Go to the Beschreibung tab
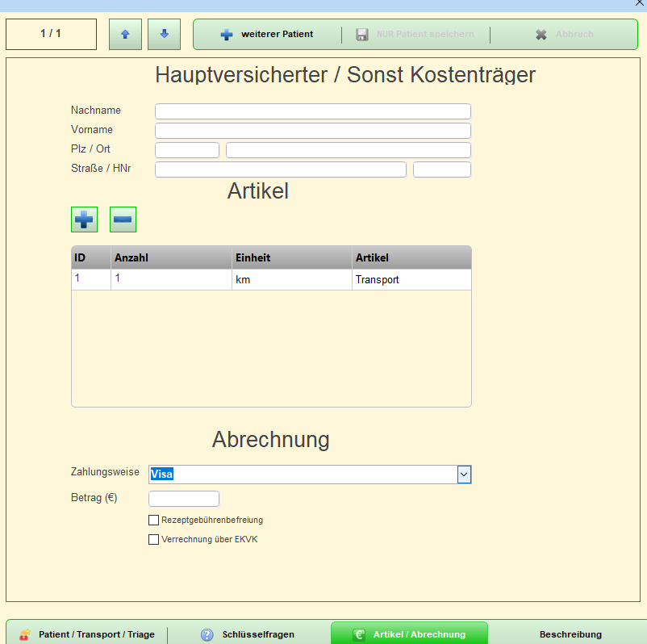The height and width of the screenshot is (644, 647). coord(570,634)
